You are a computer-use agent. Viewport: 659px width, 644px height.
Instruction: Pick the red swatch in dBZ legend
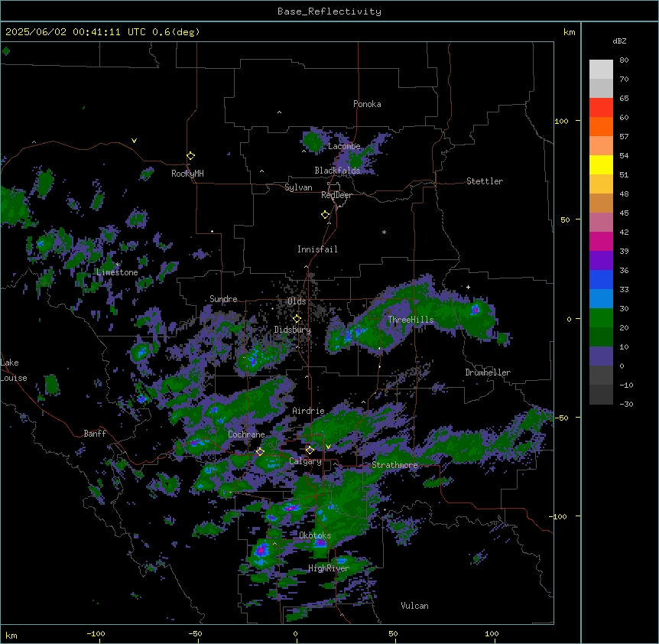click(x=601, y=108)
